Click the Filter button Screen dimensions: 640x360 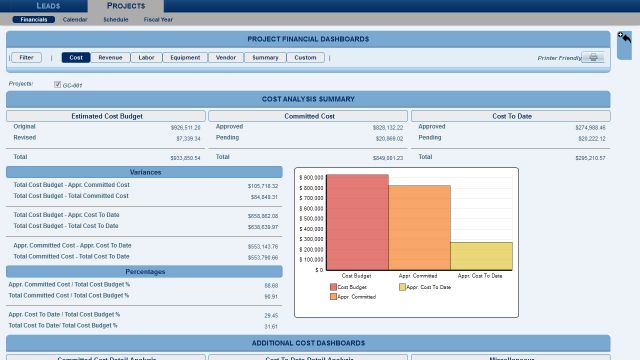point(27,58)
